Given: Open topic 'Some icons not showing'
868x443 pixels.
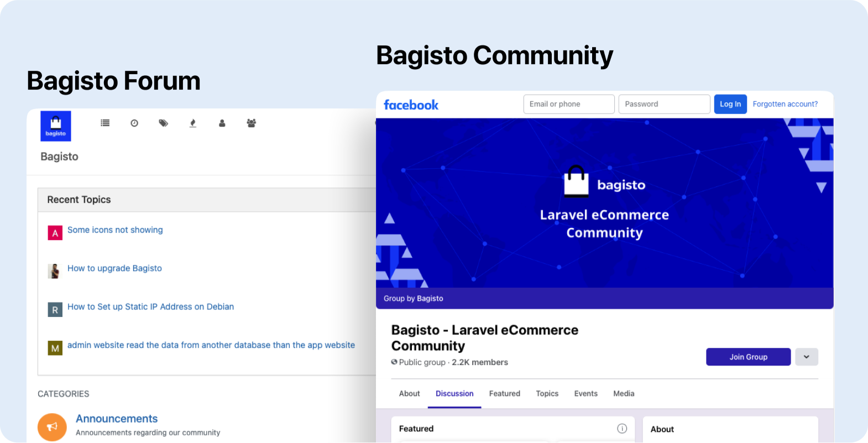Looking at the screenshot, I should click(115, 230).
